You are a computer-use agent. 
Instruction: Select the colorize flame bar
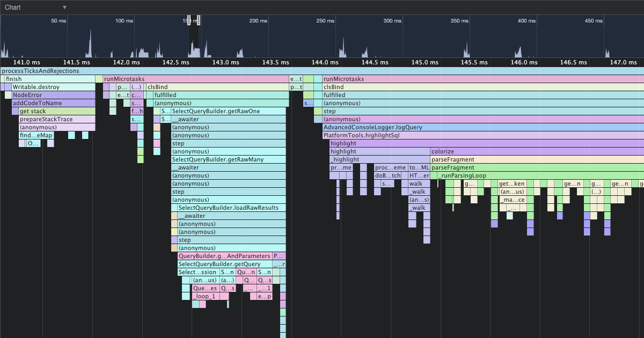[537, 151]
